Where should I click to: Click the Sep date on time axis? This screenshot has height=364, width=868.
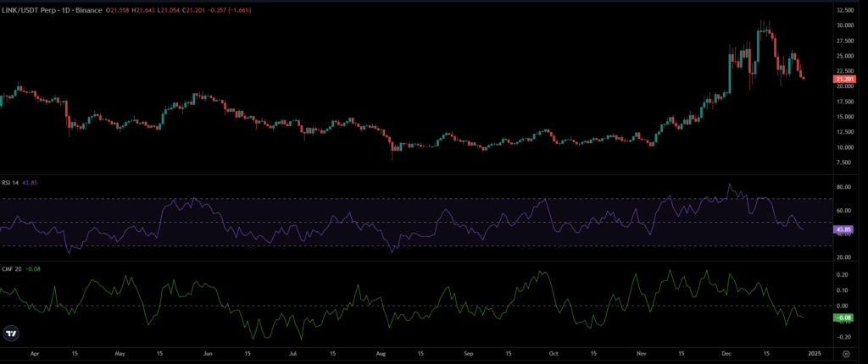pos(468,353)
